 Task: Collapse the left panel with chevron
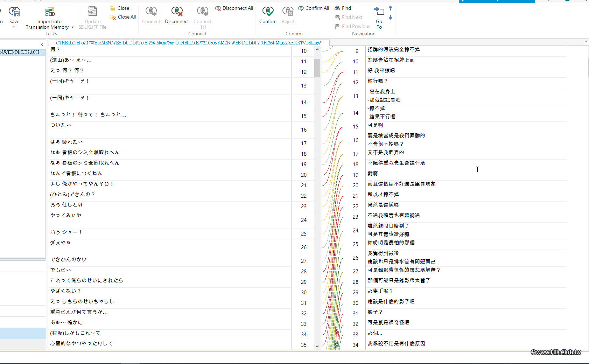pos(42,44)
